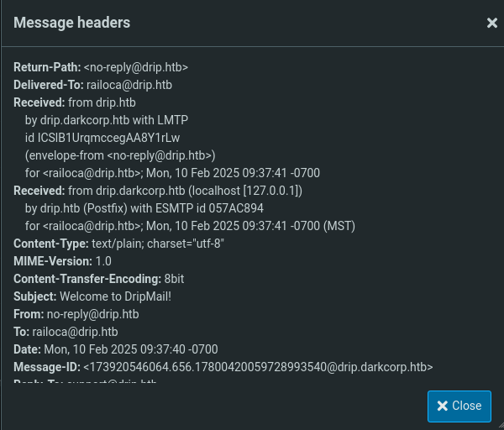Click the Content-Transfer-Encoding header label
Screen dimensions: 504x430
point(87,279)
